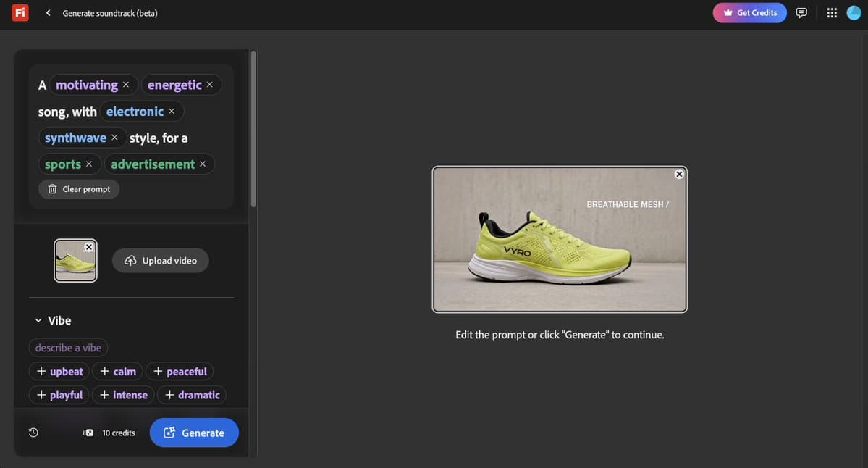Remove the sports tag
The image size is (868, 468).
tap(88, 164)
